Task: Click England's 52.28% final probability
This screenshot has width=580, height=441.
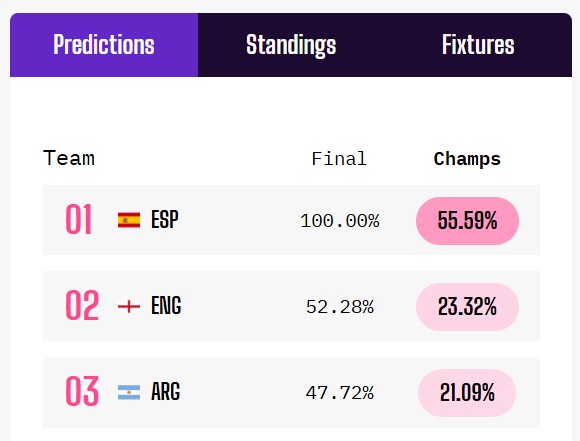Action: pos(340,307)
